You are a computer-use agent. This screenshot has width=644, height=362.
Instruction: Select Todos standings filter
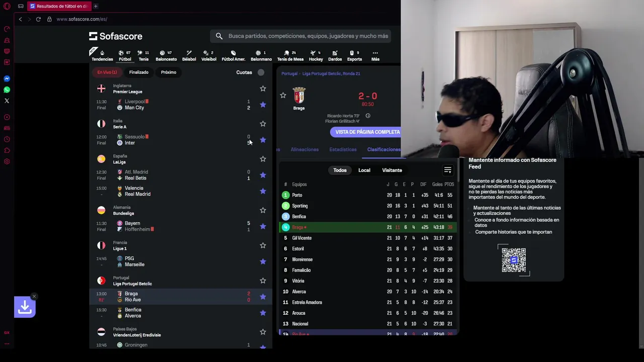coord(340,170)
